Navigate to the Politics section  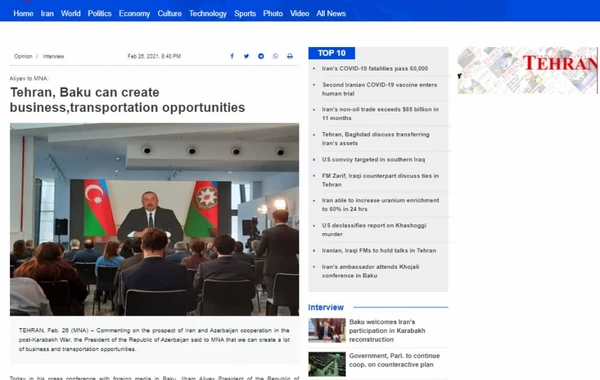[x=99, y=13]
